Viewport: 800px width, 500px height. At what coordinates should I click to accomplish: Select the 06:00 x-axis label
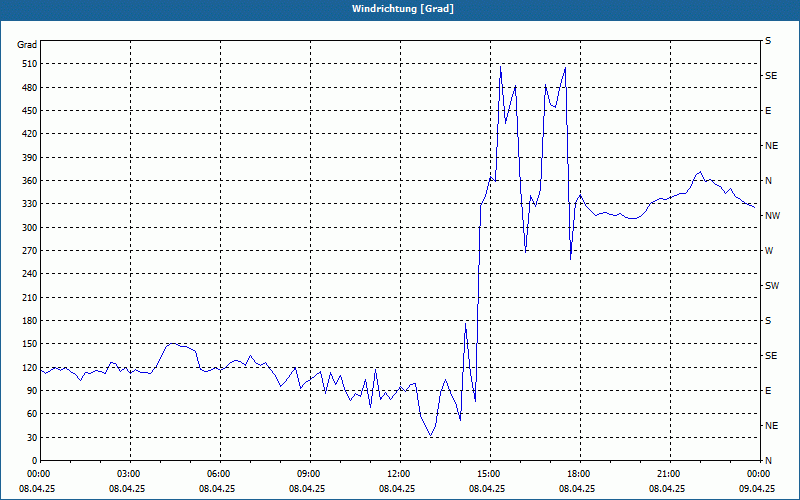click(x=220, y=473)
